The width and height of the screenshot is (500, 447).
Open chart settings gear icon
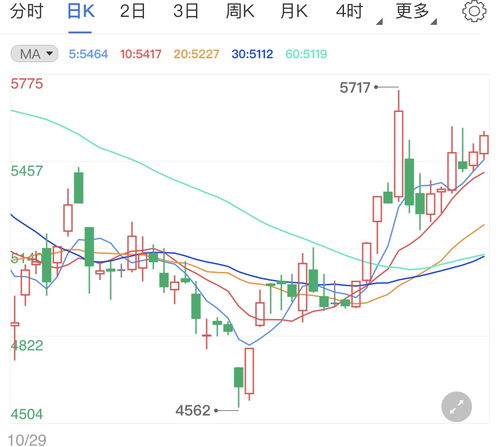click(474, 11)
